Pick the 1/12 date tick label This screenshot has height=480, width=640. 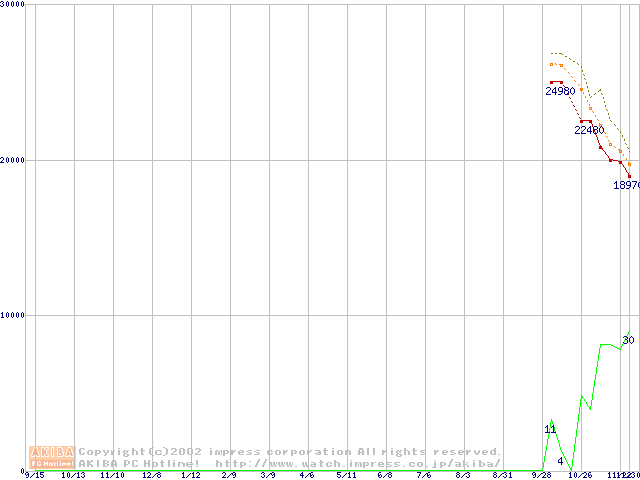pyautogui.click(x=190, y=475)
